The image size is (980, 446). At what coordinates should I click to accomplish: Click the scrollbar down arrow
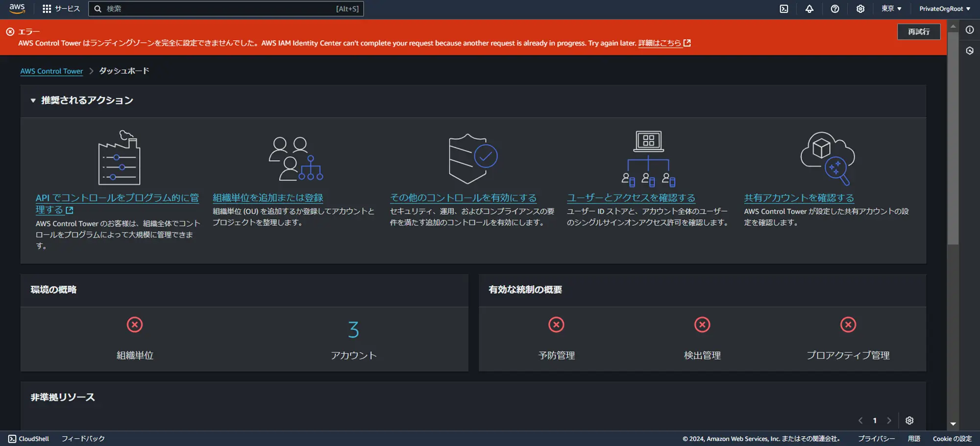tap(953, 424)
